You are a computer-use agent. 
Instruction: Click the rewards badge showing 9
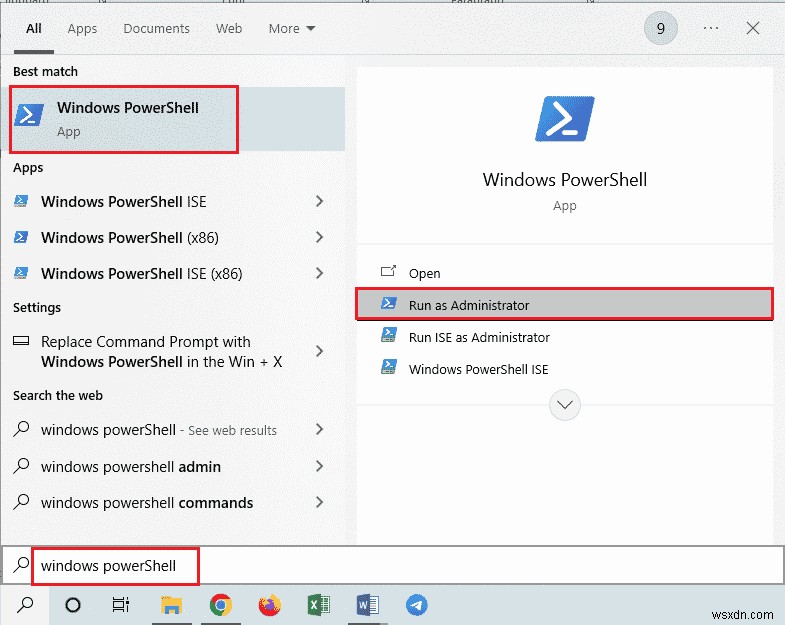[661, 28]
